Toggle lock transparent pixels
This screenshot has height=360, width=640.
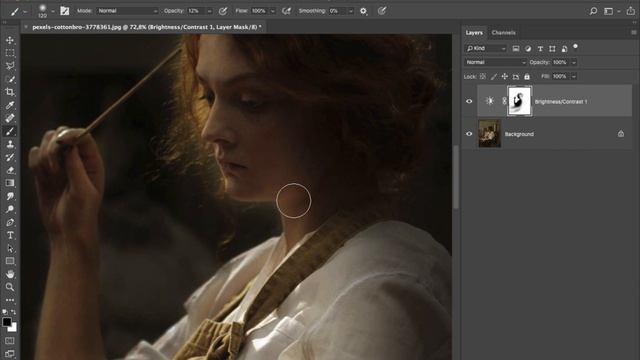483,76
